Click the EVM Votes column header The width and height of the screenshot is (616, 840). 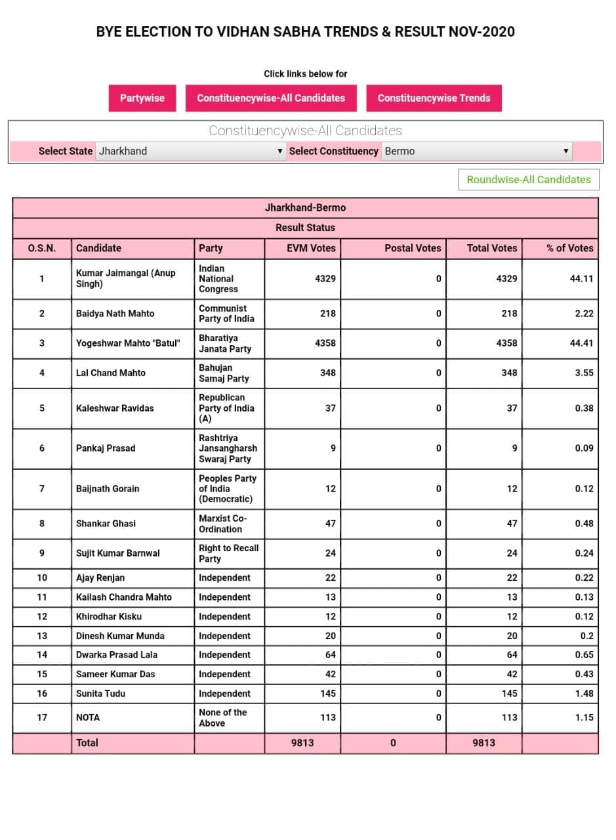[x=310, y=248]
